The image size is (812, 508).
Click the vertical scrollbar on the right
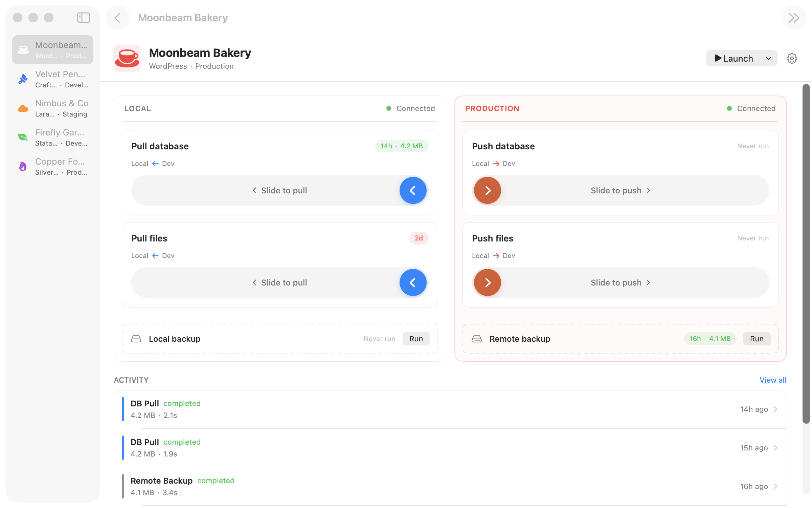[806, 254]
